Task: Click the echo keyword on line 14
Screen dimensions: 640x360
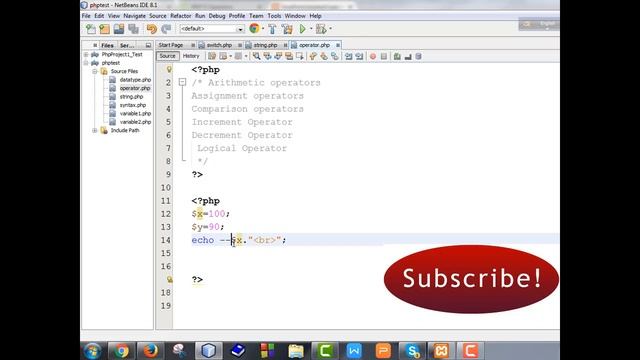Action: click(203, 240)
